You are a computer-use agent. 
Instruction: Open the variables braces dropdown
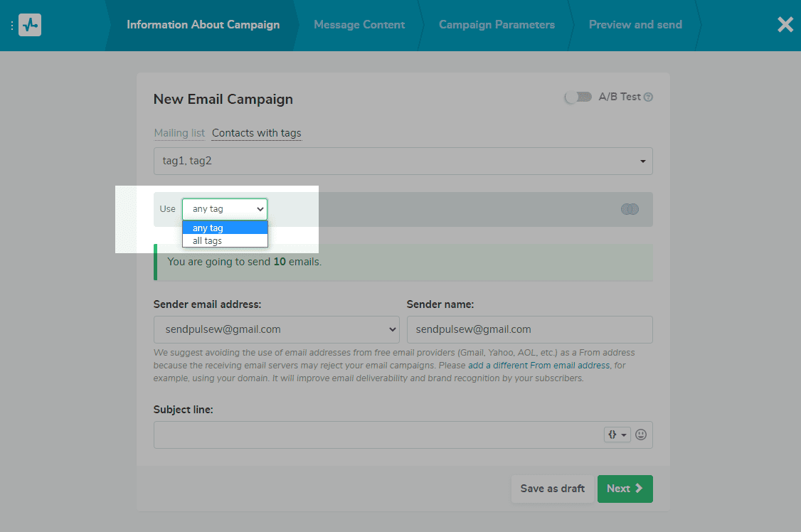617,435
